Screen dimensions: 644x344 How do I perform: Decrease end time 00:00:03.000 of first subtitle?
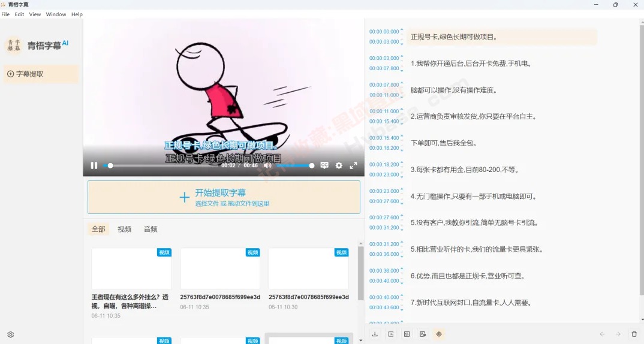tap(402, 44)
